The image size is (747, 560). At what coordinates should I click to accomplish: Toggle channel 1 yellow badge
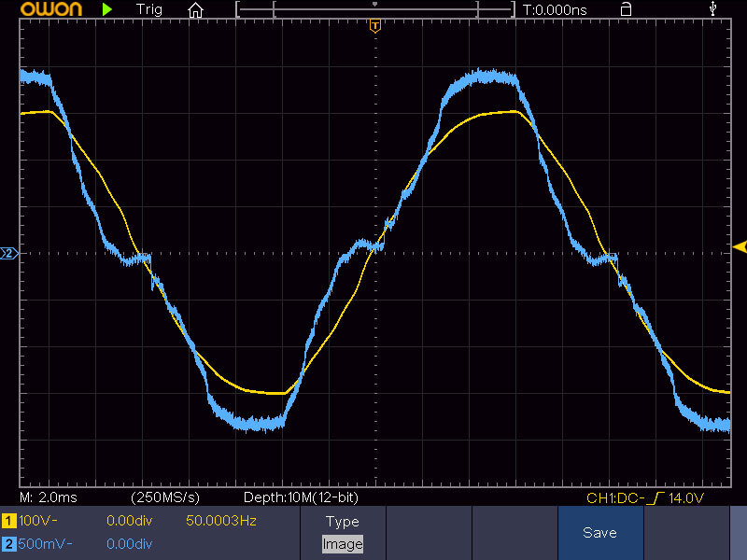pyautogui.click(x=8, y=521)
